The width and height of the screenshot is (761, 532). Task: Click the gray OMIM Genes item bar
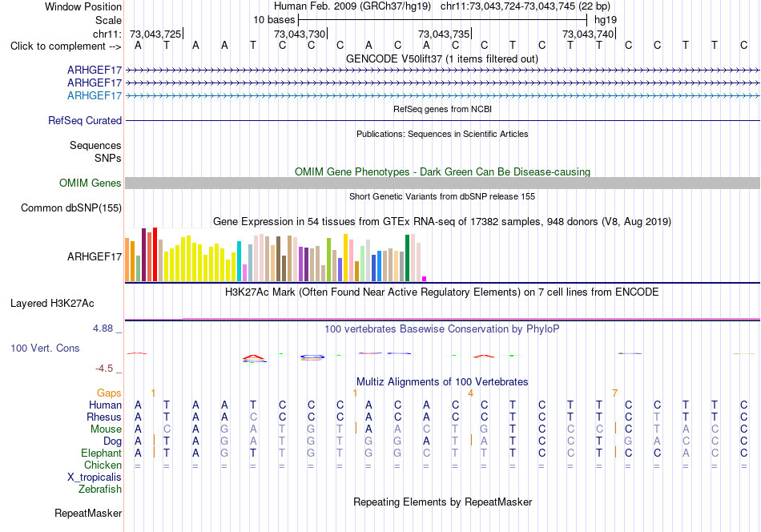(x=442, y=183)
